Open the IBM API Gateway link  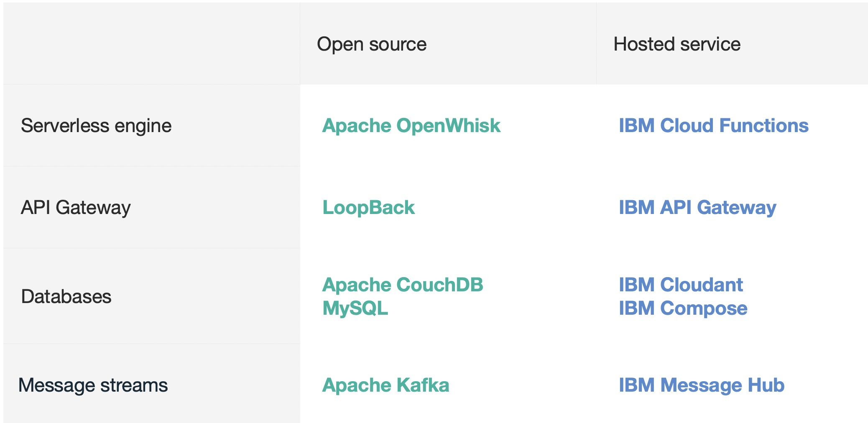tap(697, 208)
